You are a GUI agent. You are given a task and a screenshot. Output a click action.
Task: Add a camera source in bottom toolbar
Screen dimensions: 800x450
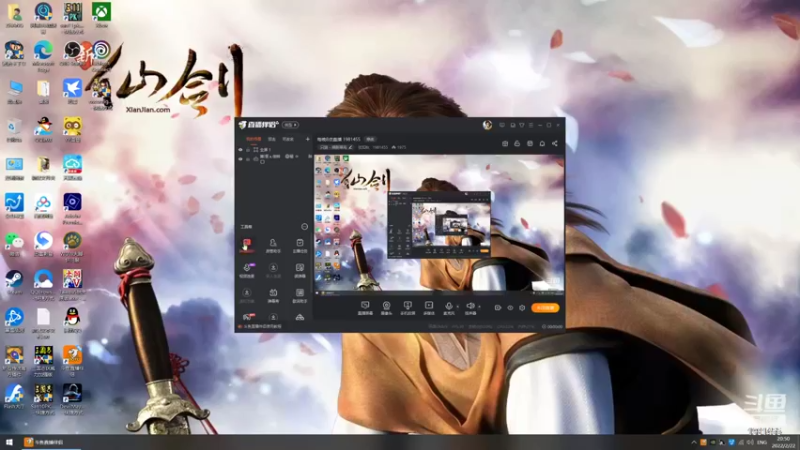[386, 307]
